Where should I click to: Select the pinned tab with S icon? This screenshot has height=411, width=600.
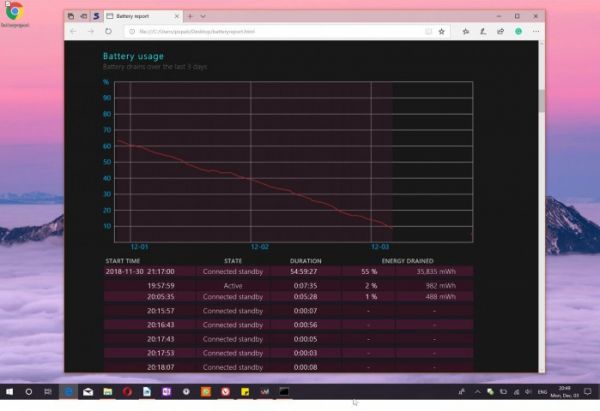pos(96,16)
